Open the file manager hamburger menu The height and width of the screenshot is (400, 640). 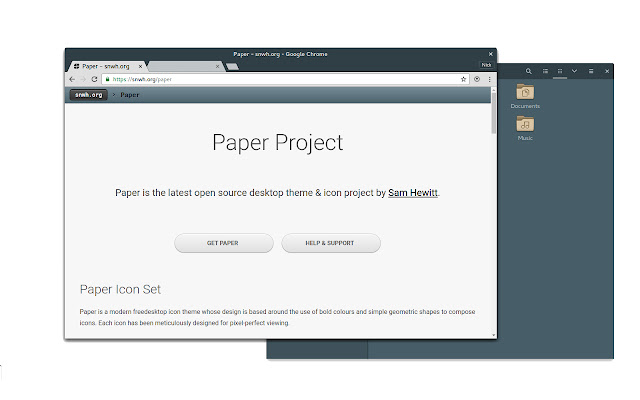pyautogui.click(x=591, y=71)
